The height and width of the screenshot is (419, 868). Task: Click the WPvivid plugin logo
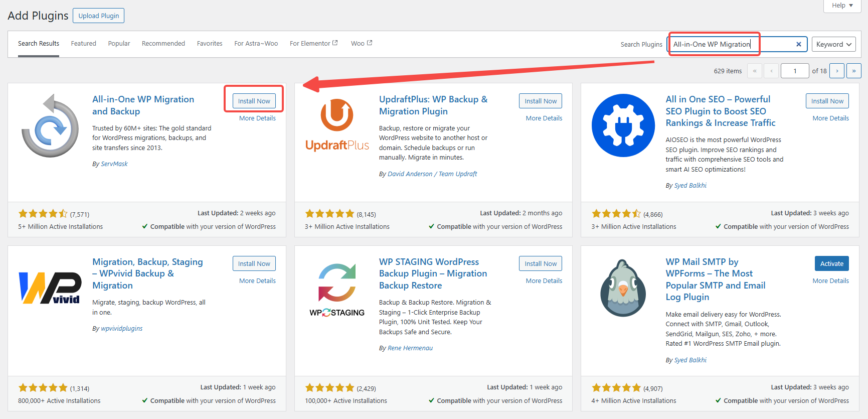[50, 288]
